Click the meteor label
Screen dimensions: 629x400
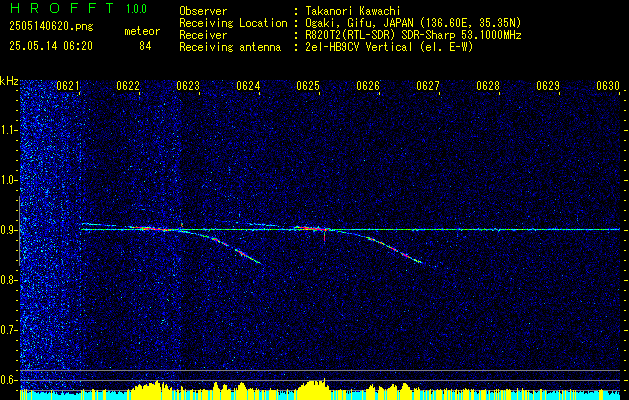click(142, 31)
